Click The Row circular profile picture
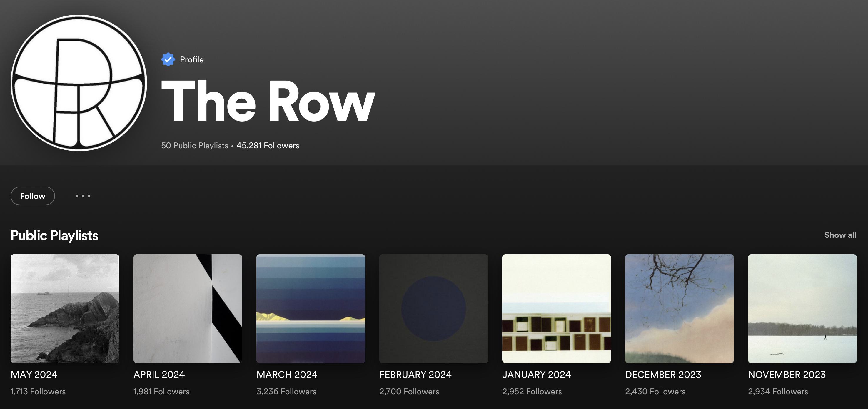Screen dimensions: 868x409 [x=79, y=83]
